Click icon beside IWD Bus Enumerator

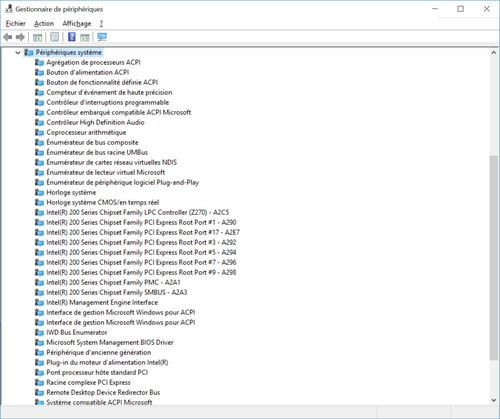click(40, 333)
